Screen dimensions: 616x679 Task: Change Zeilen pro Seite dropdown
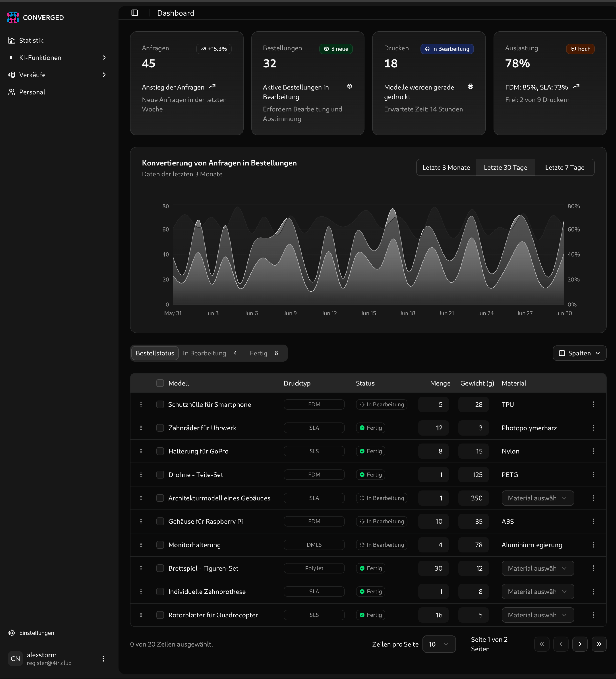(439, 644)
